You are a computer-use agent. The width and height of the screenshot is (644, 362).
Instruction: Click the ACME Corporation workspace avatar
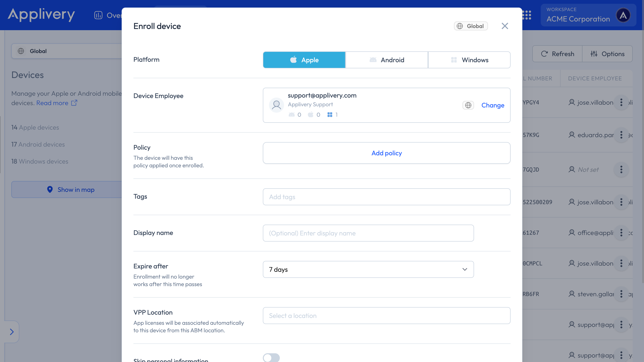pos(623,15)
